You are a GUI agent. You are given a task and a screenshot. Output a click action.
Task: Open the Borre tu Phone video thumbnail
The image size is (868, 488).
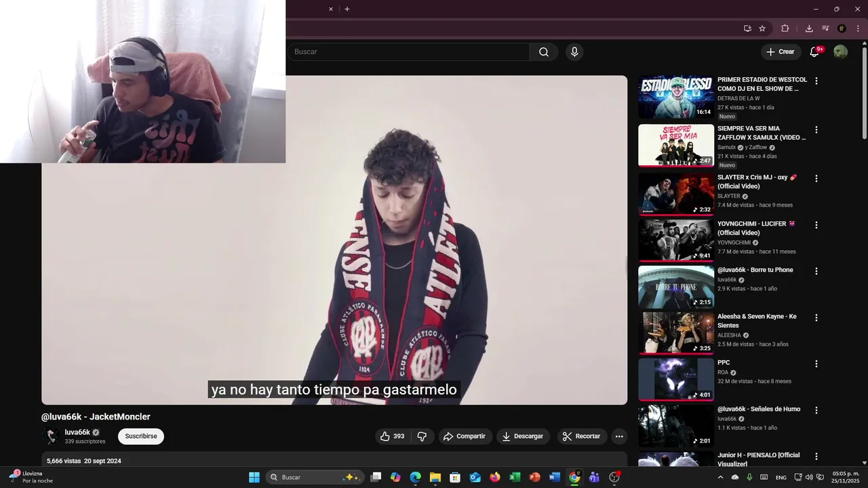tap(676, 287)
